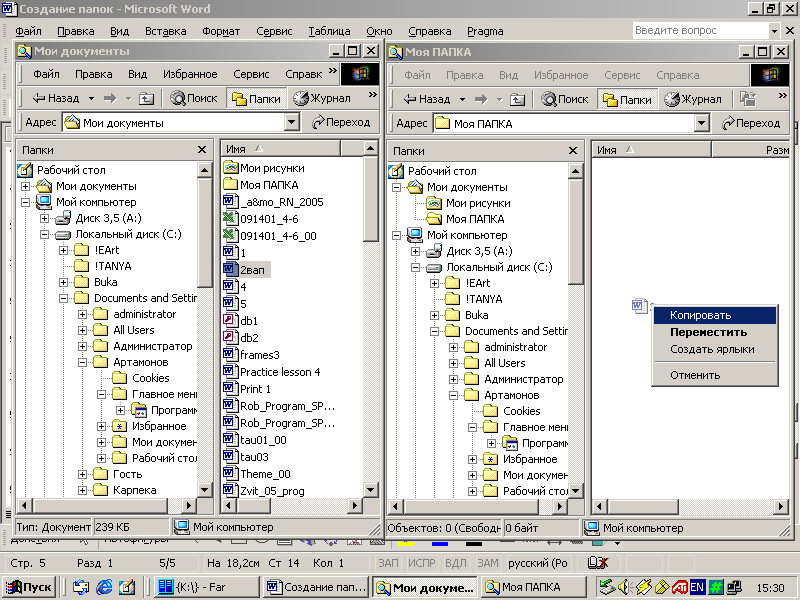Expand Buka folder in left tree

point(63,282)
